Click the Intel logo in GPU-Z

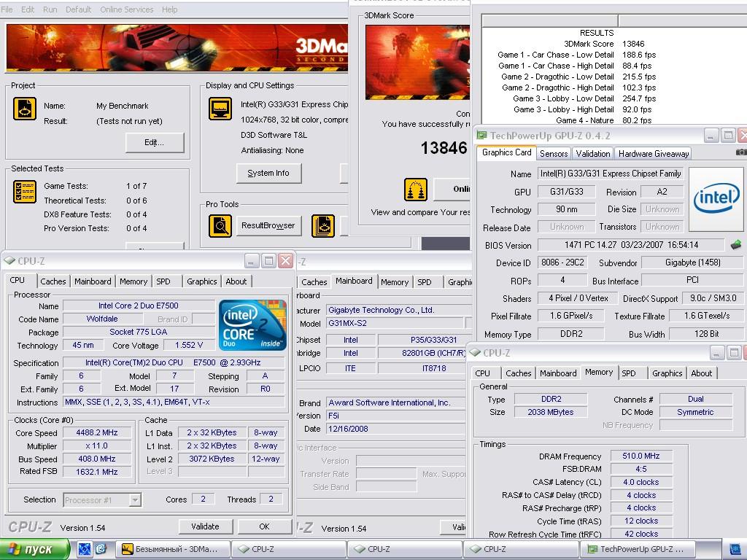[716, 200]
